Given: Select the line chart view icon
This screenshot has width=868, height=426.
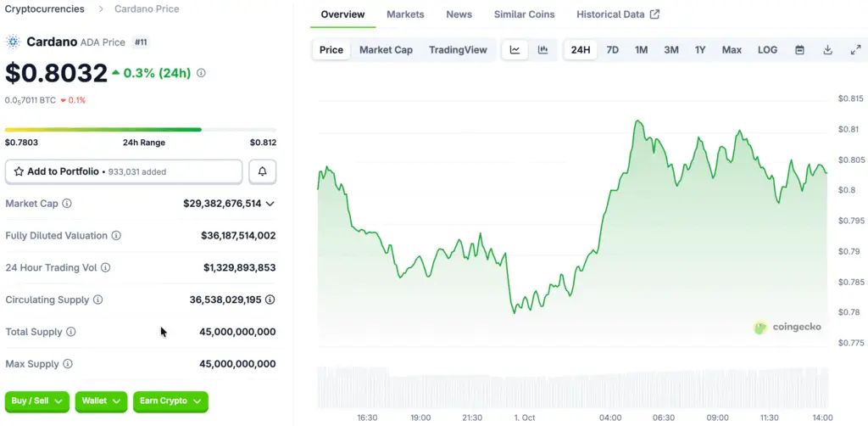Looking at the screenshot, I should (x=515, y=50).
